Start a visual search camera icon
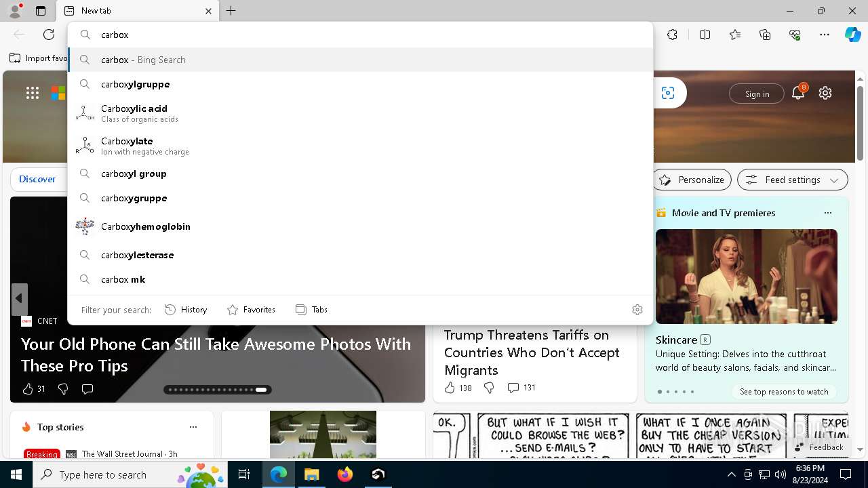Viewport: 868px width, 488px height. [668, 93]
